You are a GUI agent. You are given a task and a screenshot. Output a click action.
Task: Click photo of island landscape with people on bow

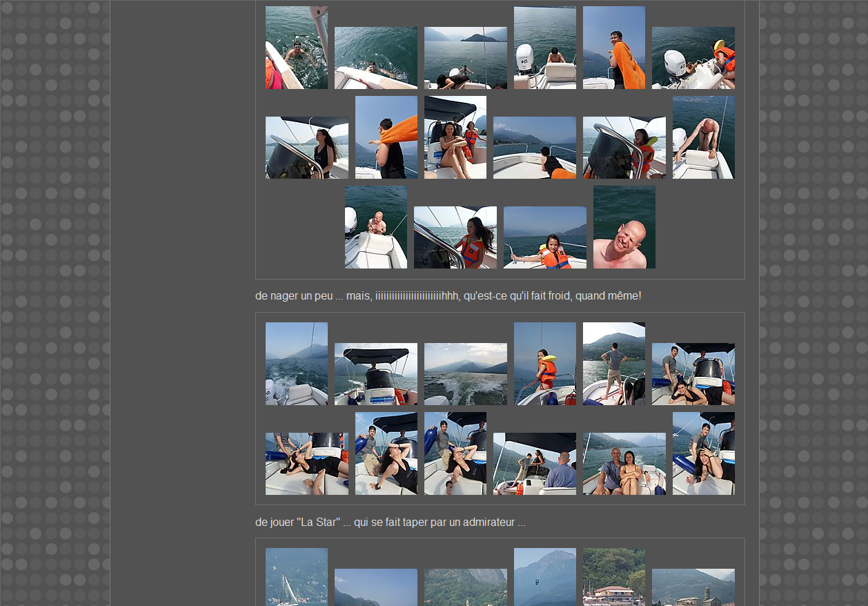465,58
